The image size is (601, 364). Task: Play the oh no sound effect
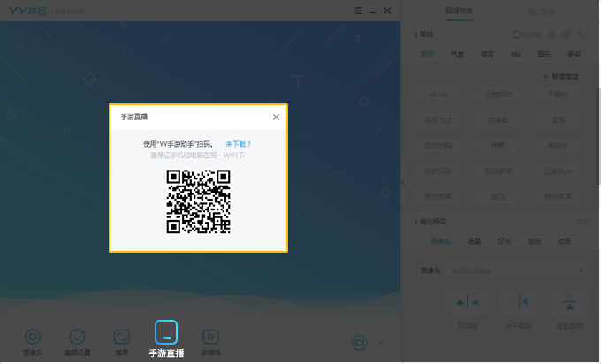(x=437, y=95)
